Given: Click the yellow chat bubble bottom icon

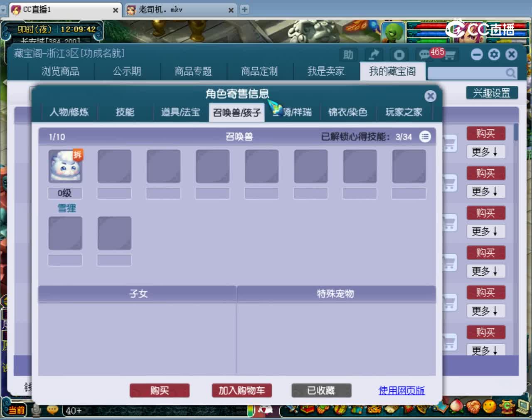Looking at the screenshot, I should [52, 410].
